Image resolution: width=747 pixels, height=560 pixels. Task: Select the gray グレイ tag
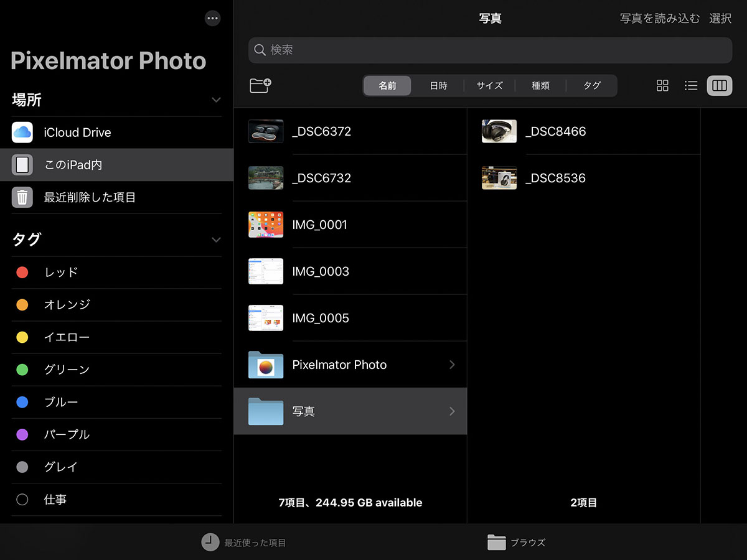click(x=116, y=467)
